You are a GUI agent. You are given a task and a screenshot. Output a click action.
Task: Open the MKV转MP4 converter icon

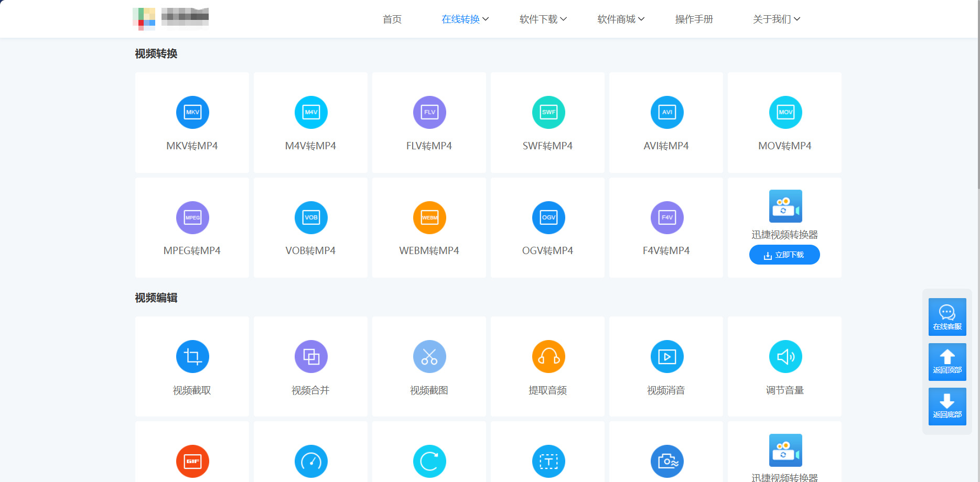click(192, 112)
